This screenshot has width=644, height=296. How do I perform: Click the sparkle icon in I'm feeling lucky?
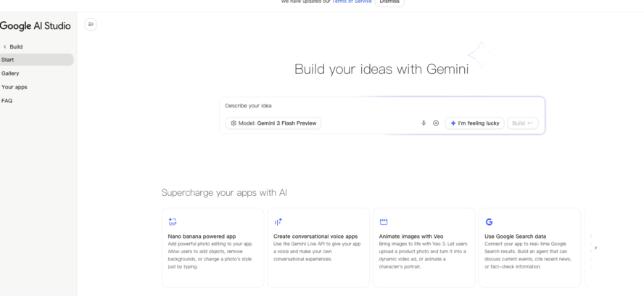pyautogui.click(x=453, y=123)
